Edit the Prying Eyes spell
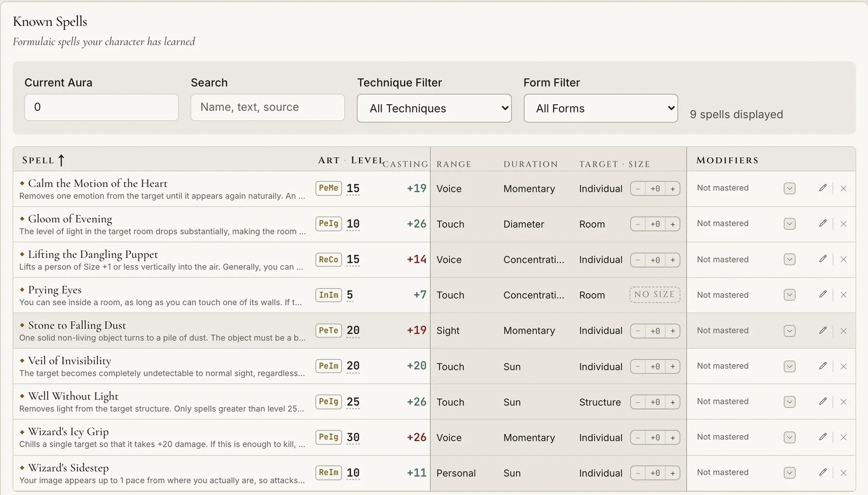This screenshot has width=868, height=495. 823,294
